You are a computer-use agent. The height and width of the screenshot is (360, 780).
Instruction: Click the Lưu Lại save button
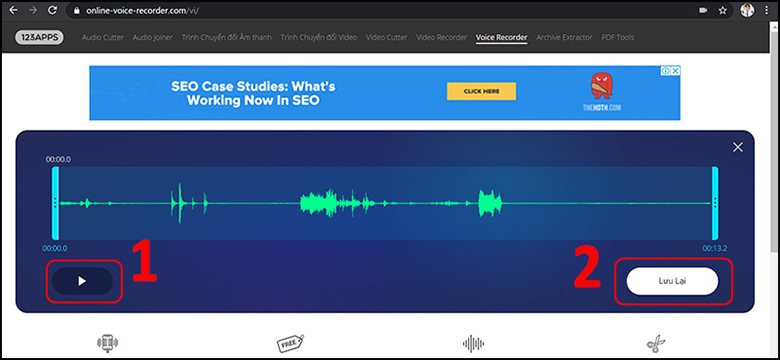[x=672, y=281]
